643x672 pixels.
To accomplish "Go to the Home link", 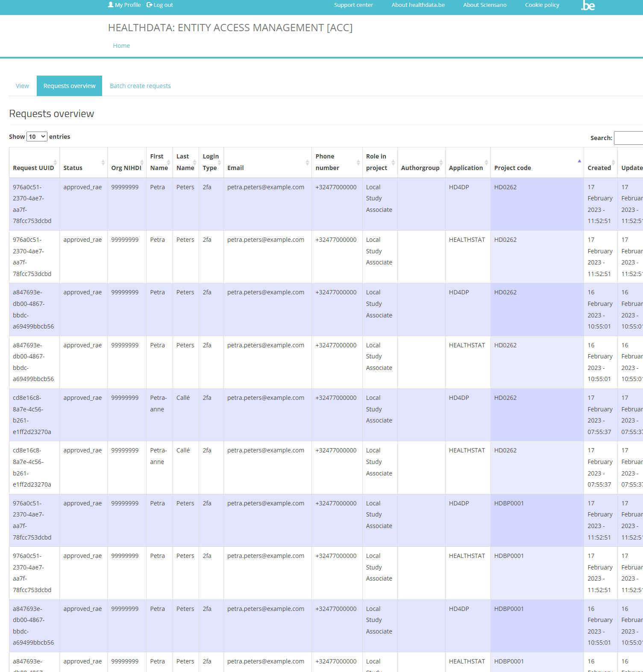I will point(121,46).
